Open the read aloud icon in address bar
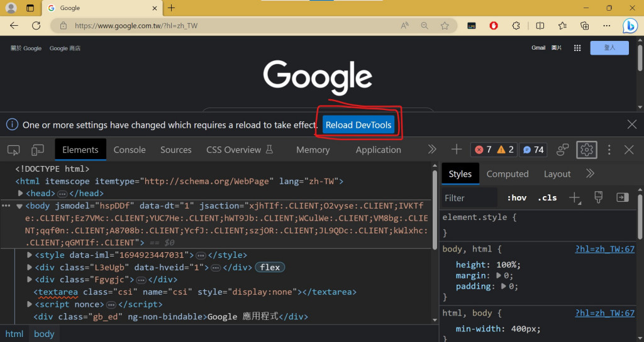 tap(404, 25)
